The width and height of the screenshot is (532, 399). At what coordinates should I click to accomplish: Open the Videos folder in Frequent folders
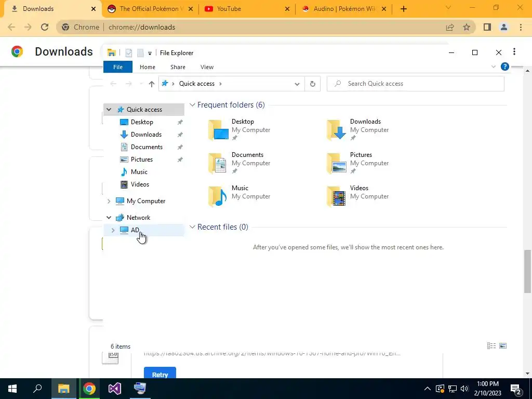coord(358,196)
